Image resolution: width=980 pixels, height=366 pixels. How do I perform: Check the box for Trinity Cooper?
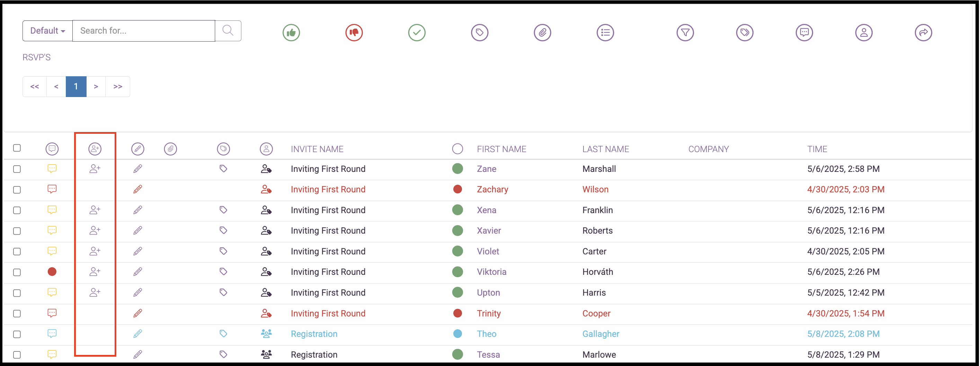click(x=17, y=313)
